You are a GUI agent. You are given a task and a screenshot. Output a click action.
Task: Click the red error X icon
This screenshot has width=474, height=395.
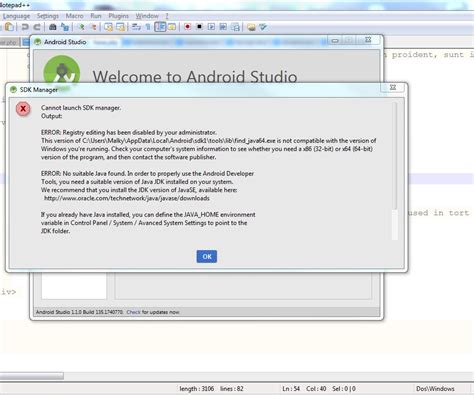pyautogui.click(x=23, y=109)
